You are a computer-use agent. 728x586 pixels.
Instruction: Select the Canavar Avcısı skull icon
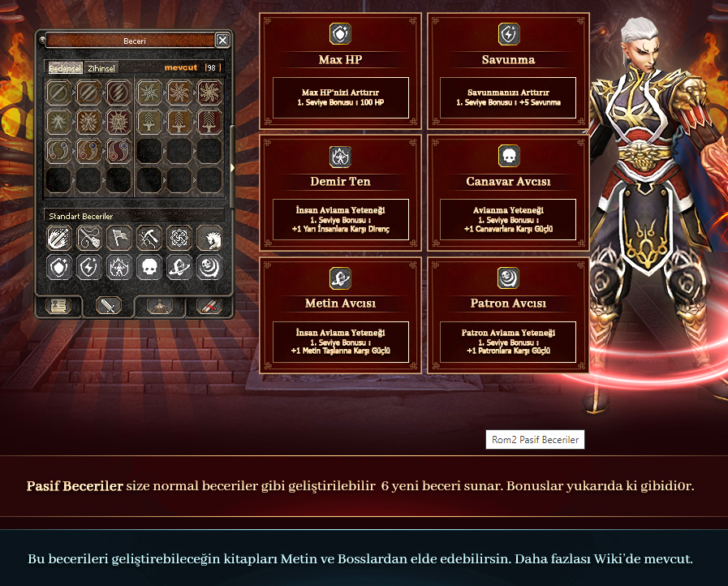pyautogui.click(x=508, y=156)
